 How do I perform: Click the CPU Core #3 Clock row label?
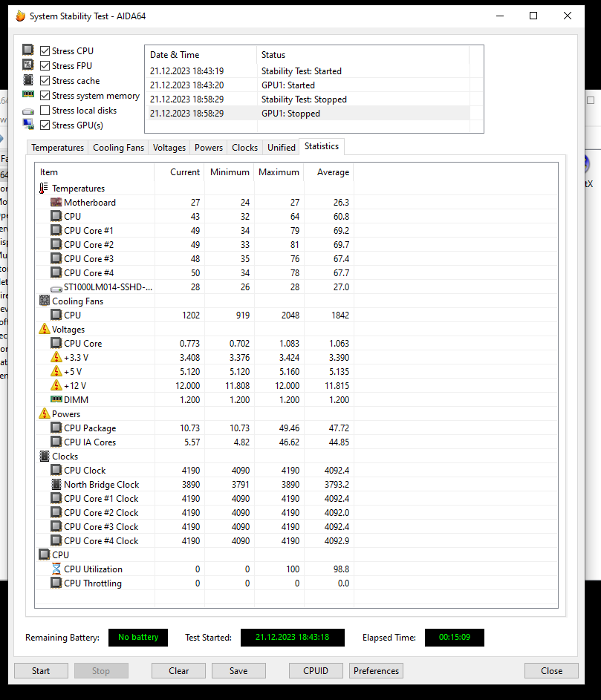pos(101,527)
